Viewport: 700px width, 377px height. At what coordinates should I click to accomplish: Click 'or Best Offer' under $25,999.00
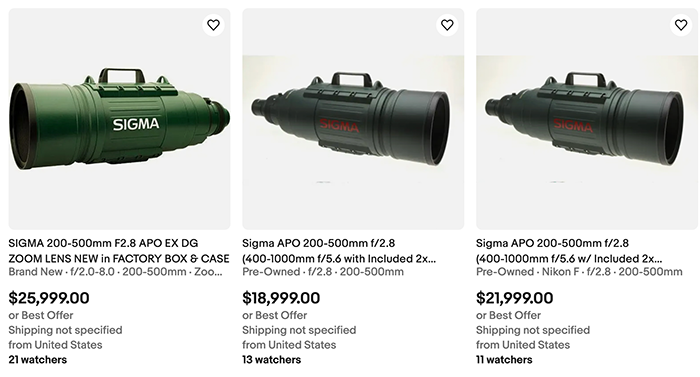point(41,315)
